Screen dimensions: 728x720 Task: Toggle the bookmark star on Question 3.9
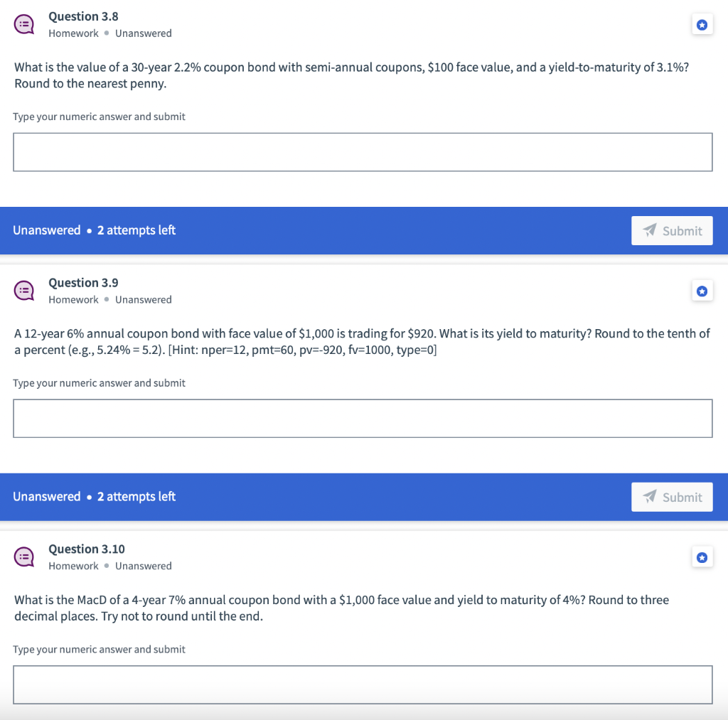coord(702,291)
